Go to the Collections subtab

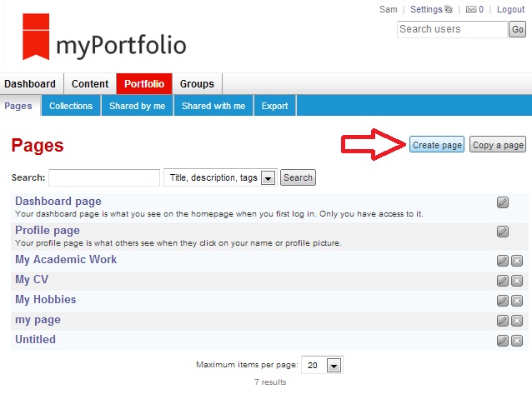71,106
